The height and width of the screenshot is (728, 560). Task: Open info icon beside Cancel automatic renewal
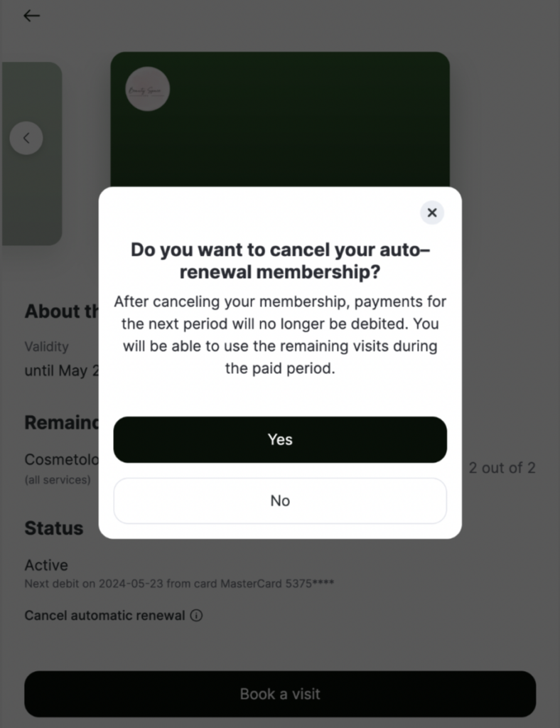tap(197, 616)
